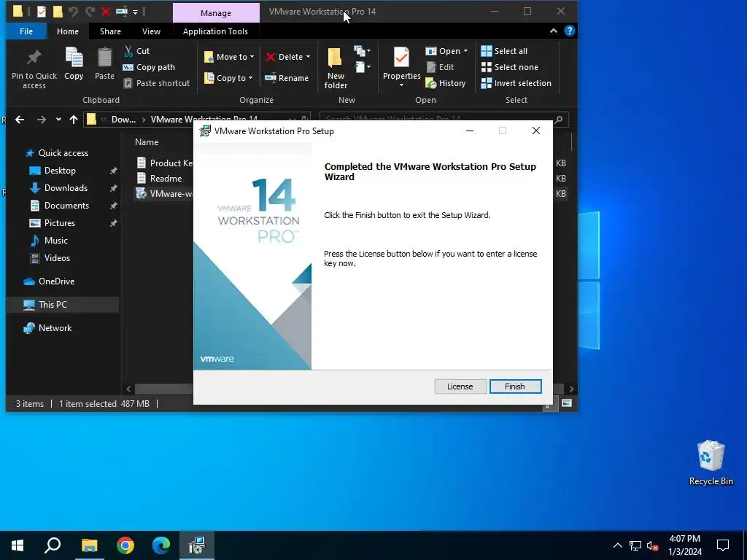
Task: Go forward with the Forward arrow
Action: pos(42,120)
